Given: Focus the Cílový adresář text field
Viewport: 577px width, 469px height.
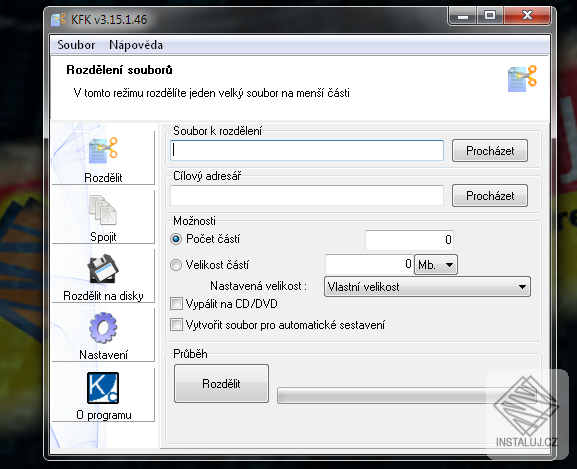Looking at the screenshot, I should 307,195.
